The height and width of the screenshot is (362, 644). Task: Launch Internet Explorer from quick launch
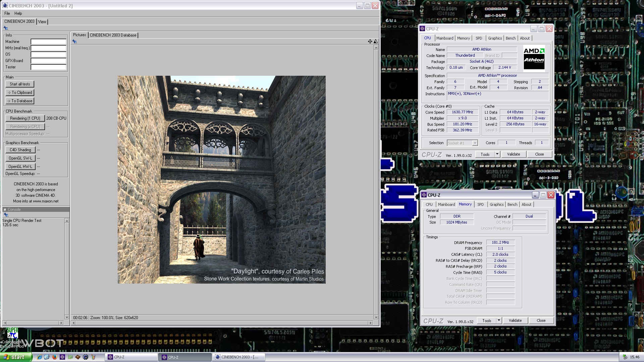coord(40,357)
